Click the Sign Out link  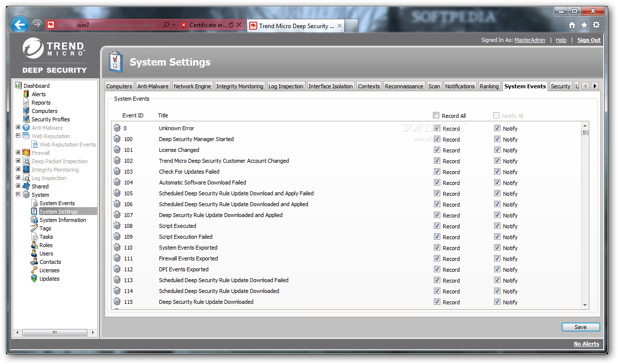(589, 40)
